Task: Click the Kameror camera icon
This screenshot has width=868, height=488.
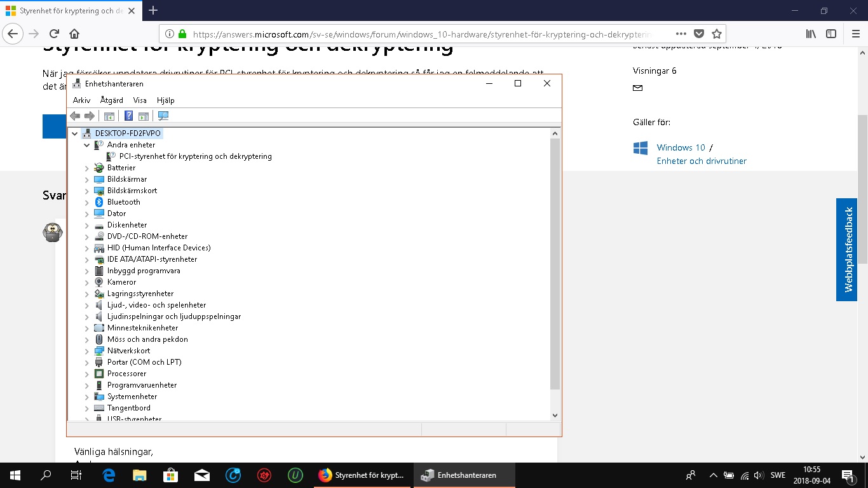Action: [98, 282]
